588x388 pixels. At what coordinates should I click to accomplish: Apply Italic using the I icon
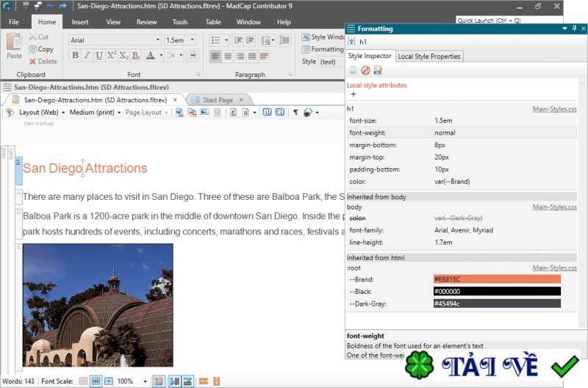tap(87, 55)
